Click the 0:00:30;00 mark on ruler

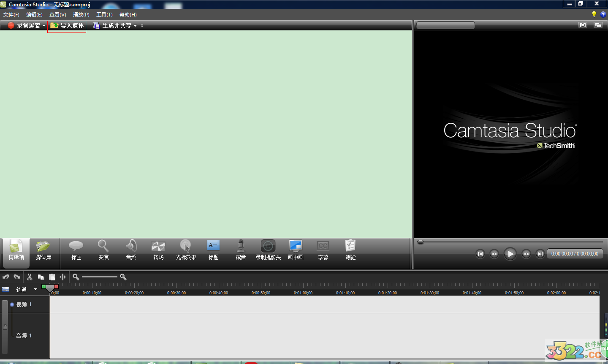176,293
